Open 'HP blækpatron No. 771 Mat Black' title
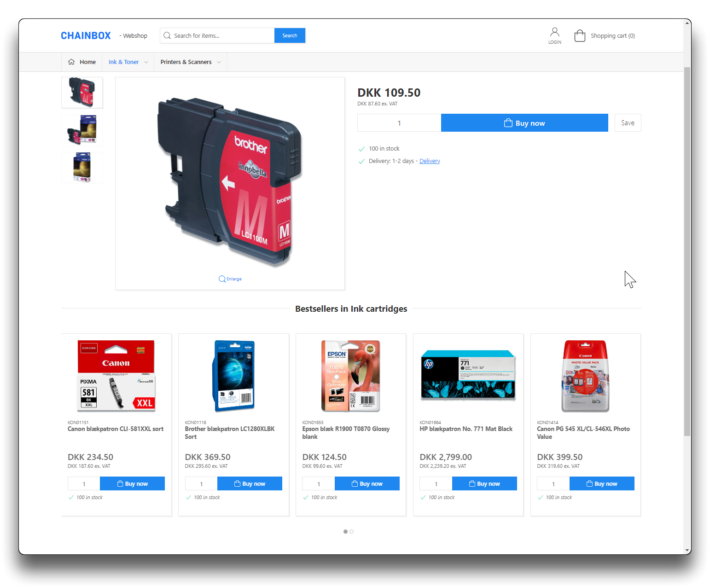Viewport: 710px width, 588px height. tap(466, 429)
